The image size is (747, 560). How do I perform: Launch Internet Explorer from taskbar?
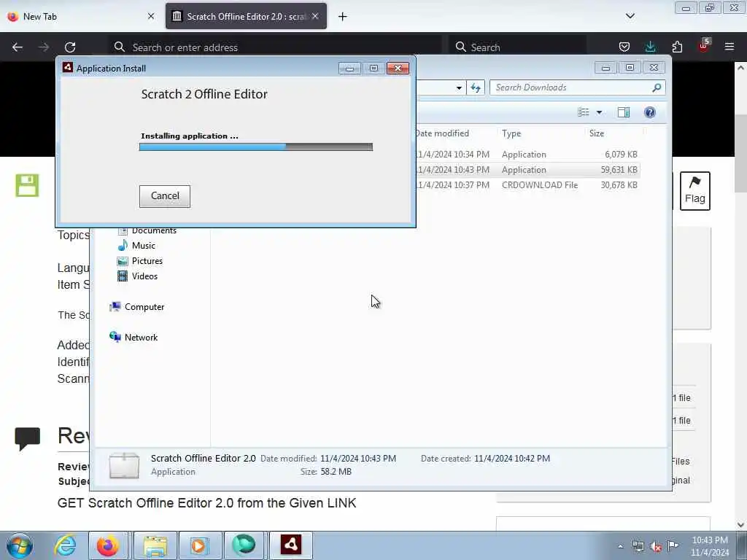coord(65,545)
